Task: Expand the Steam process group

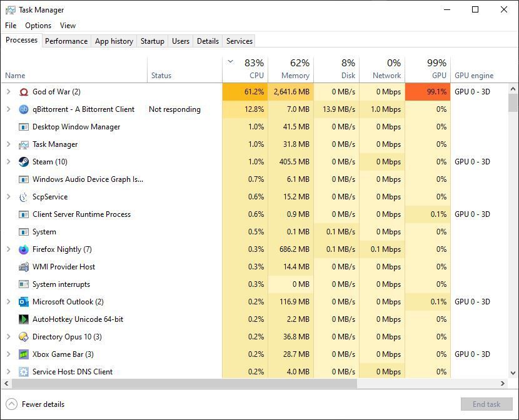Action: [8, 162]
